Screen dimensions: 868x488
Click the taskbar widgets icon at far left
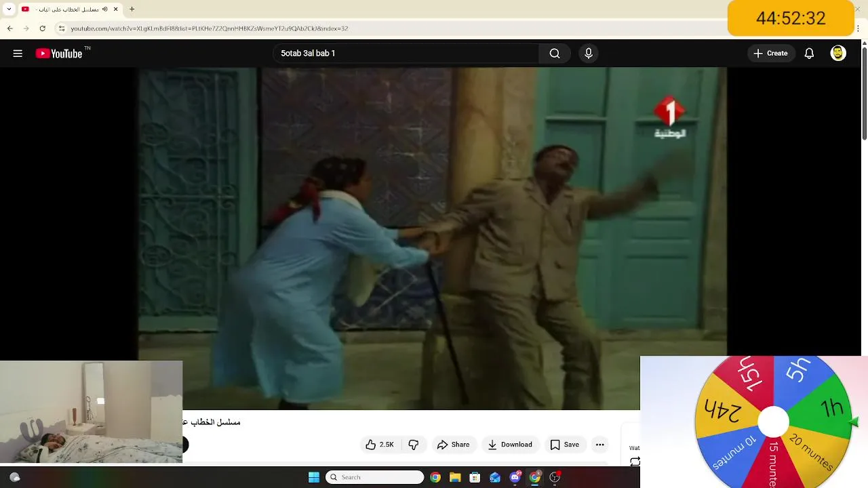tap(14, 477)
